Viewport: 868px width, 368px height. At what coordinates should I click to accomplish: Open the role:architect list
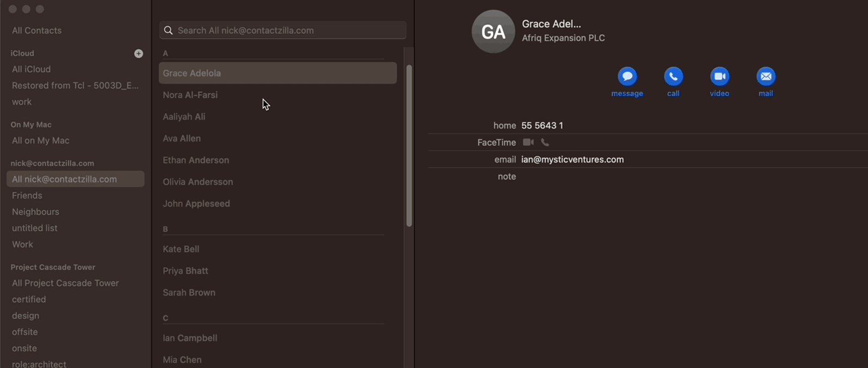click(39, 364)
